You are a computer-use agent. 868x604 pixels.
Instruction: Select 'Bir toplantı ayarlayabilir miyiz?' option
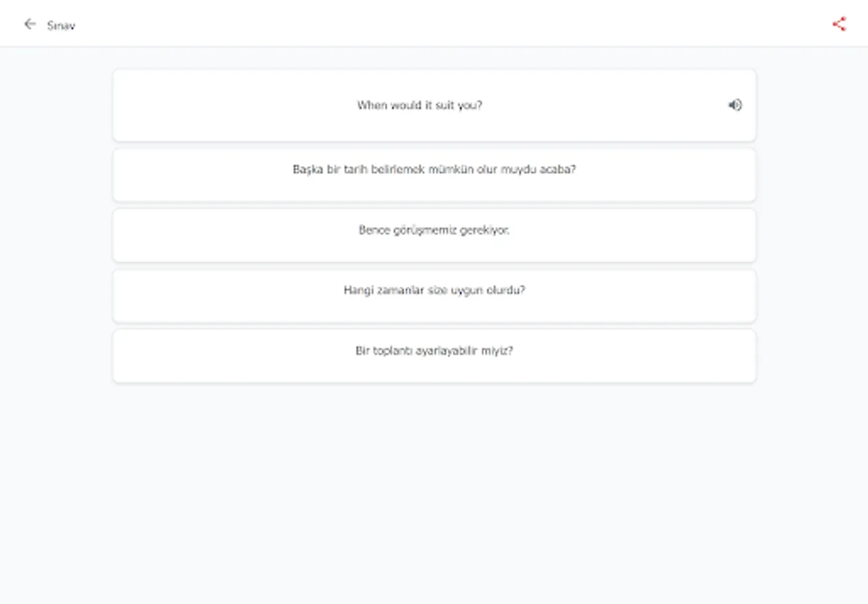[434, 356]
